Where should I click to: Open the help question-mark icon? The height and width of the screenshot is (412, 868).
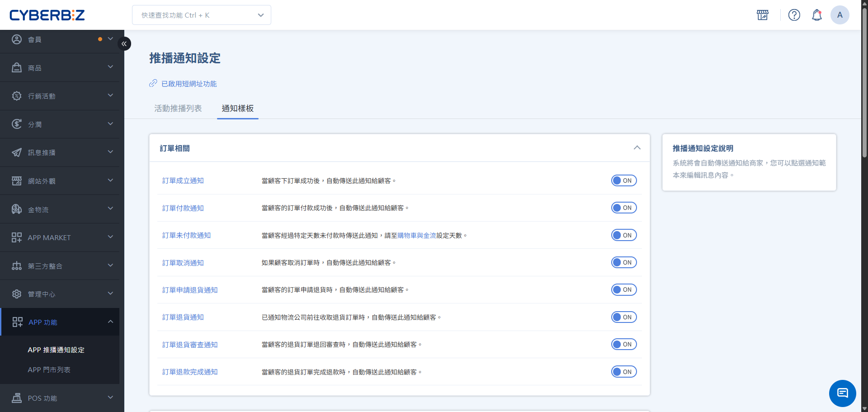(x=794, y=15)
